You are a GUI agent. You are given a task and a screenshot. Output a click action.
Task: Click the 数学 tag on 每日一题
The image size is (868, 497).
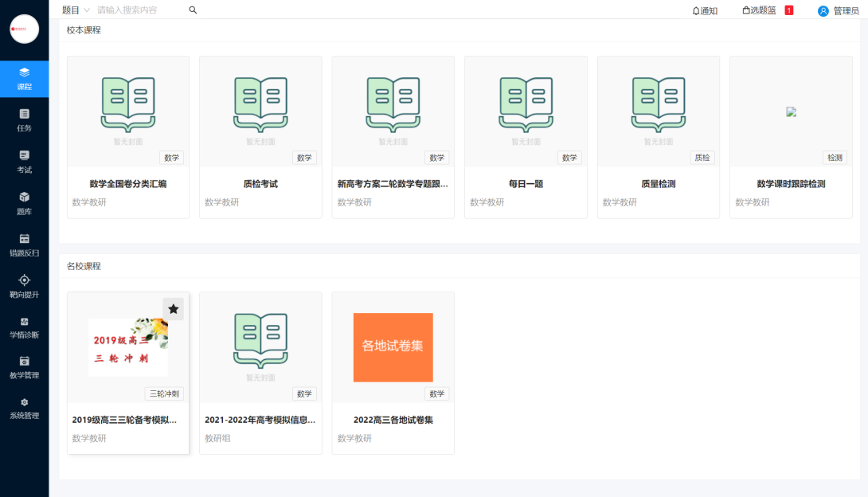pyautogui.click(x=569, y=158)
